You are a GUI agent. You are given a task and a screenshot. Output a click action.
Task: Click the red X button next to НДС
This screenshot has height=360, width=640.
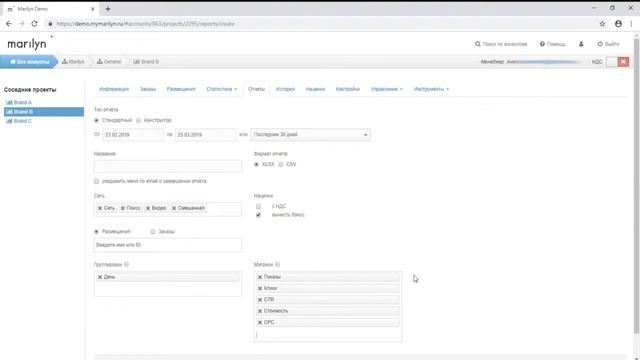pos(623,62)
